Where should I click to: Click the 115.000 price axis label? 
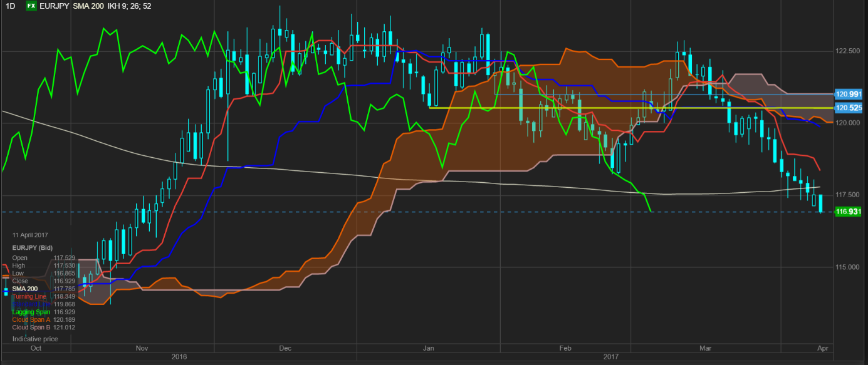(848, 267)
